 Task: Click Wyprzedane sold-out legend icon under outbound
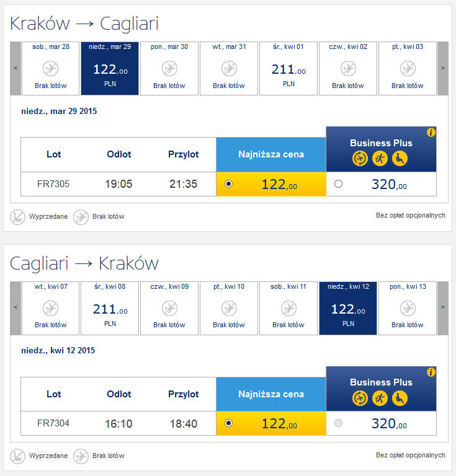tap(17, 217)
